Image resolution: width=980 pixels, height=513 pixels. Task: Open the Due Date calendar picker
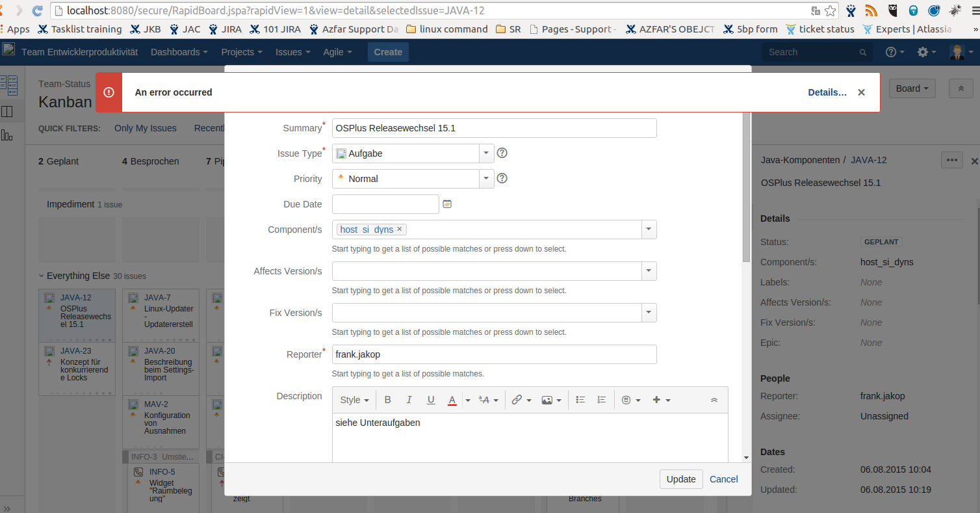point(447,204)
